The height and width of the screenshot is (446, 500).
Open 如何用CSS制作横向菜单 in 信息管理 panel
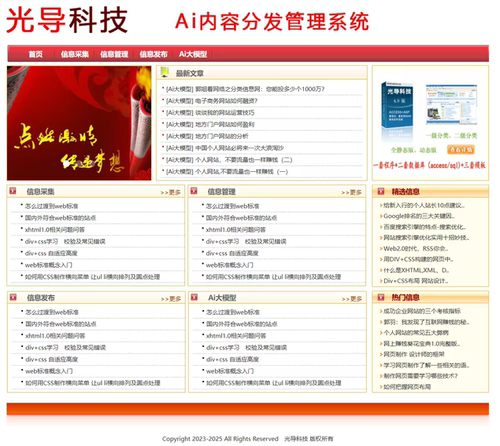coord(273,277)
